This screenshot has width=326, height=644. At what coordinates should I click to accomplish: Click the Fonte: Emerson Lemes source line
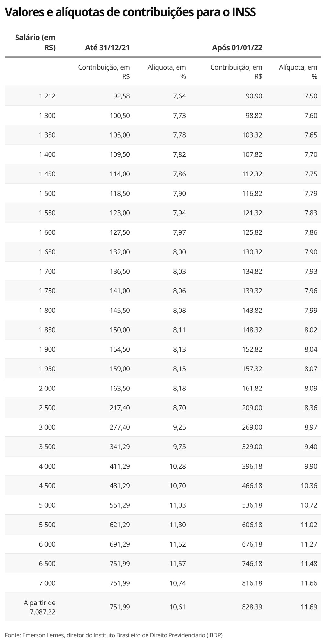[x=114, y=635]
